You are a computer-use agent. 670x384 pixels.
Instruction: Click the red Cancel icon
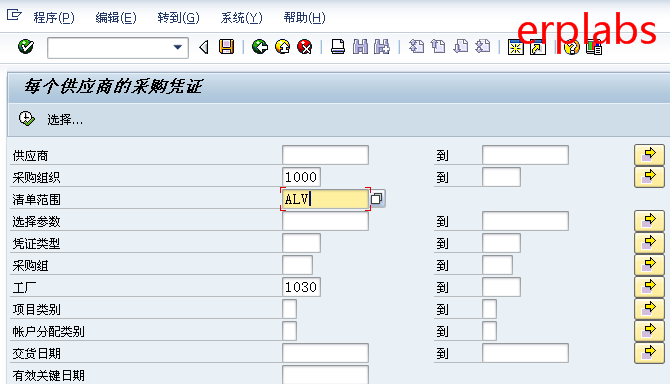[305, 47]
